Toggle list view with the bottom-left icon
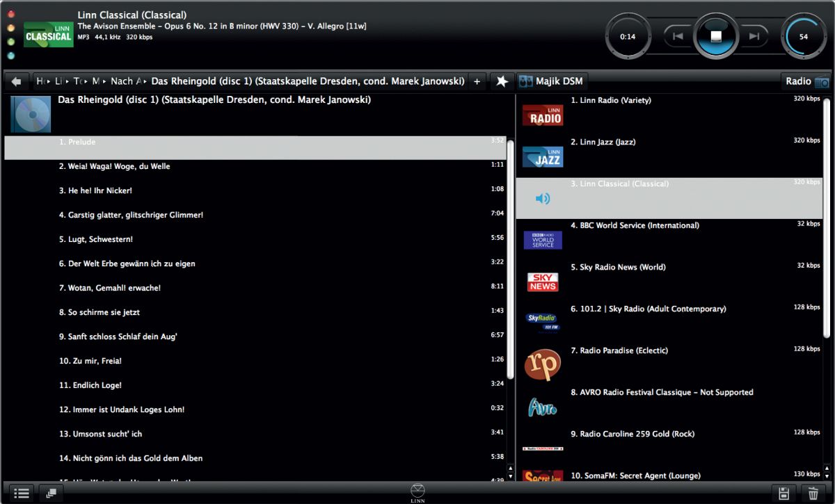This screenshot has height=504, width=835. pos(22,494)
